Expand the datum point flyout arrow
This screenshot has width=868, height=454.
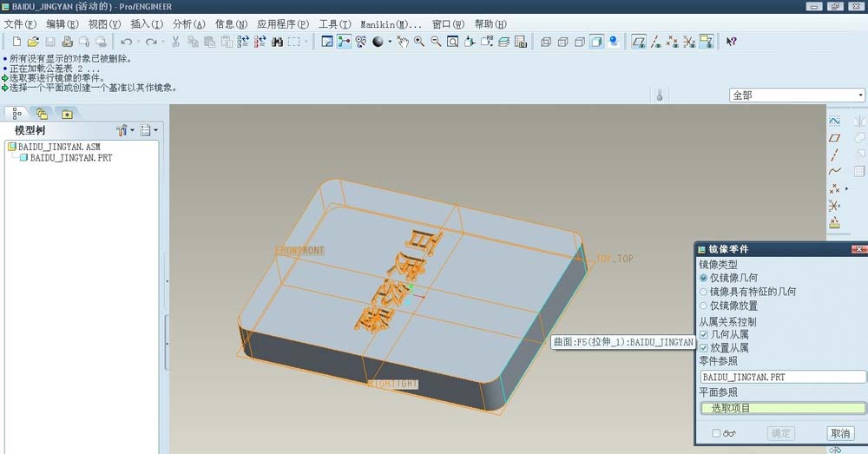pos(846,188)
